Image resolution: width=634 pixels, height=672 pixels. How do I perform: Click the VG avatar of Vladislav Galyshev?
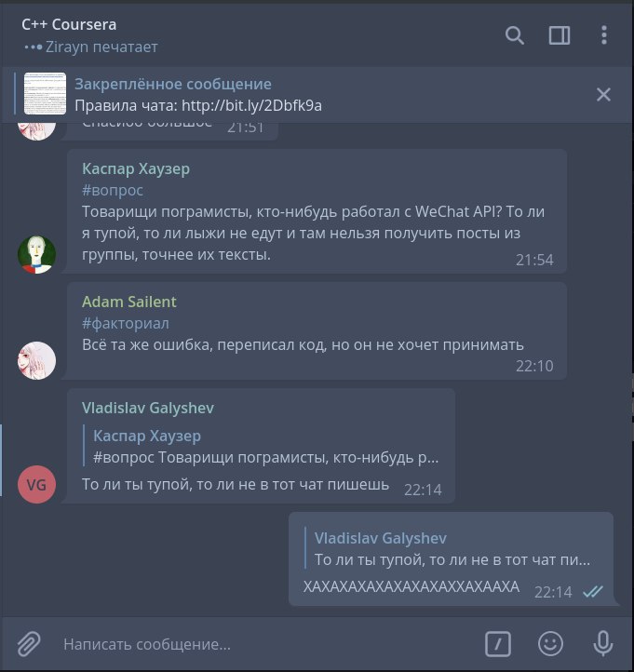pyautogui.click(x=36, y=484)
